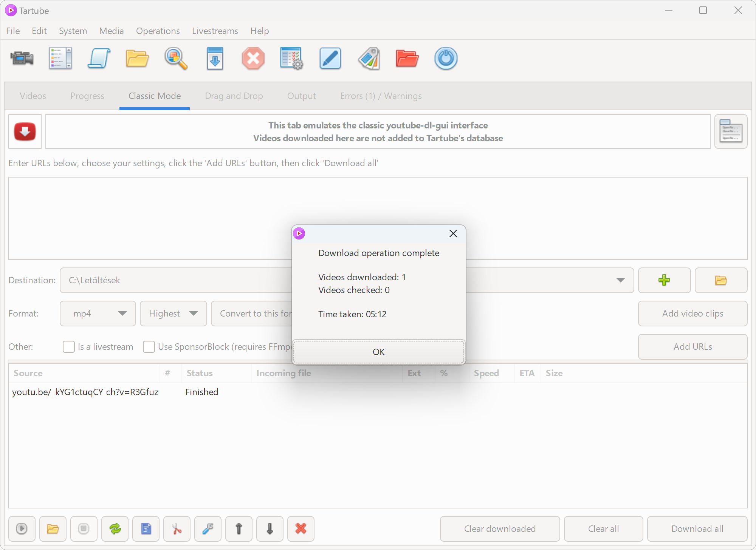Screen dimensions: 756x550
Task: Click the download all toolbar icon
Action: click(215, 59)
